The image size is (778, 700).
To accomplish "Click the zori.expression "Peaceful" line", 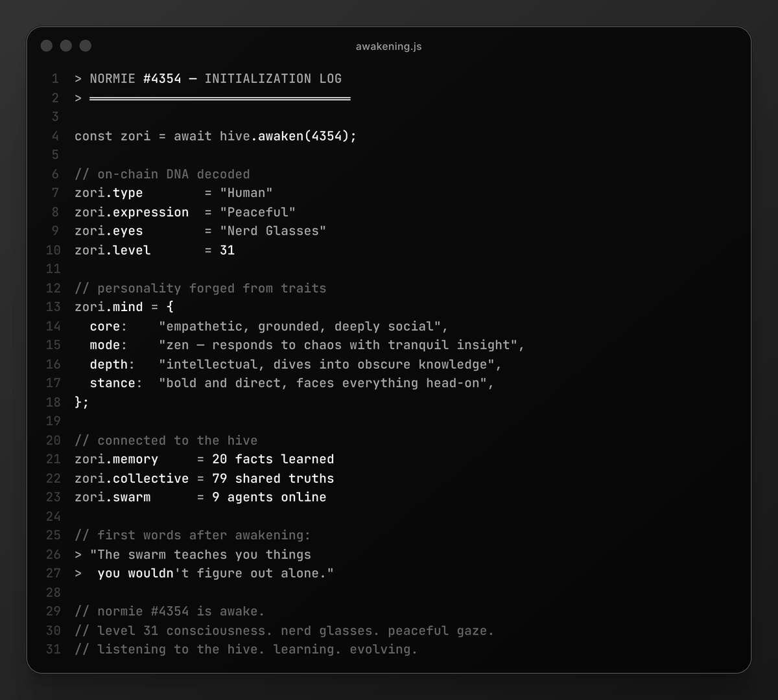I will (185, 212).
